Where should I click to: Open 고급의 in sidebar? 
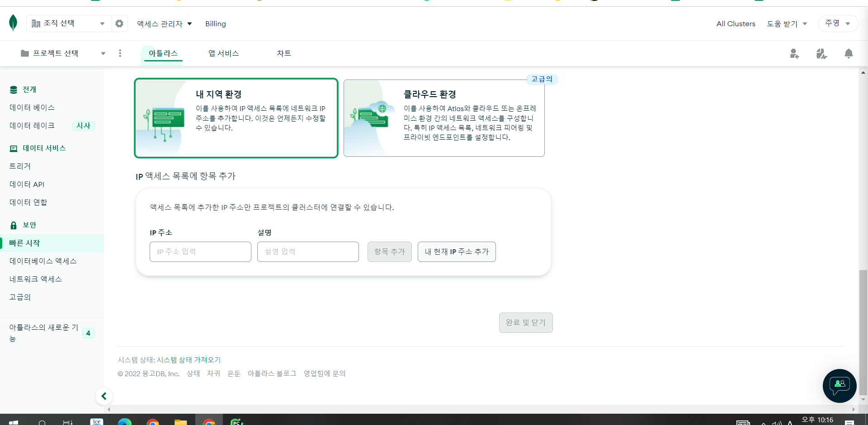tap(20, 297)
